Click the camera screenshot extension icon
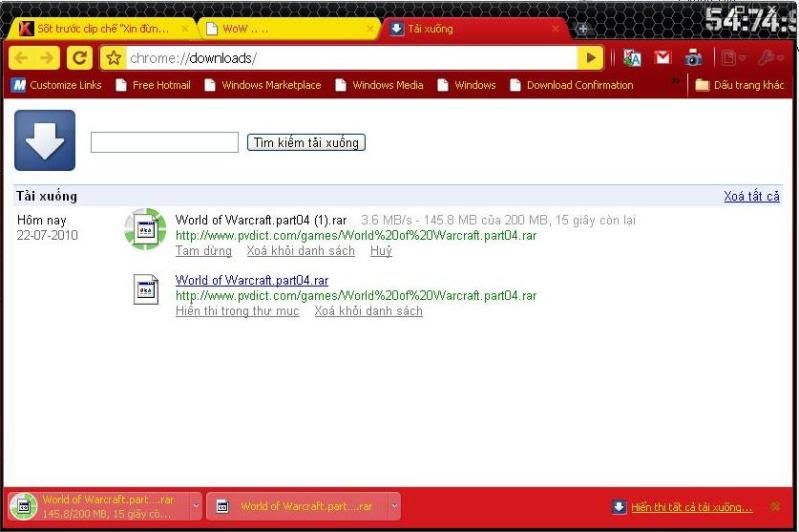The height and width of the screenshot is (532, 799). 693,58
